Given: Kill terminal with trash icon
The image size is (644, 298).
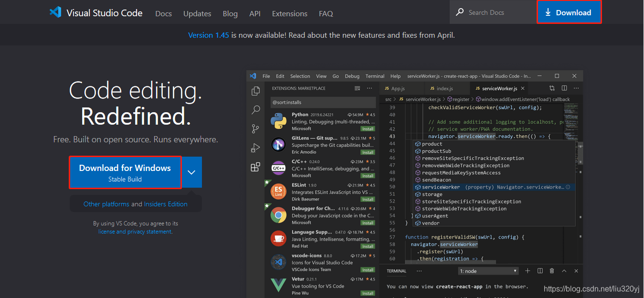Looking at the screenshot, I should [x=552, y=271].
